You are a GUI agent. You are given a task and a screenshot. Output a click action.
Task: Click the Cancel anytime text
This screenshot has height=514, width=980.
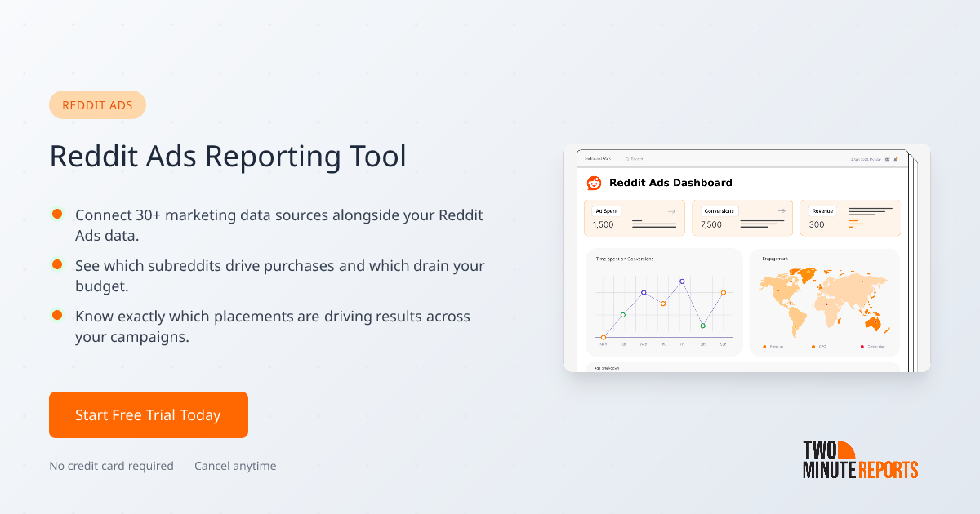[x=235, y=466]
